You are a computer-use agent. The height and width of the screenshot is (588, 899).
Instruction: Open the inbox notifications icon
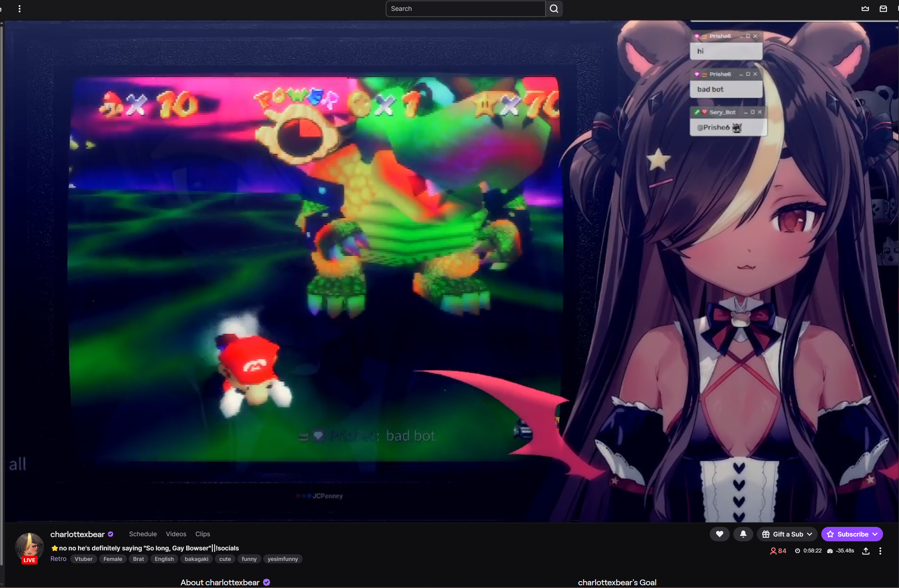click(883, 9)
